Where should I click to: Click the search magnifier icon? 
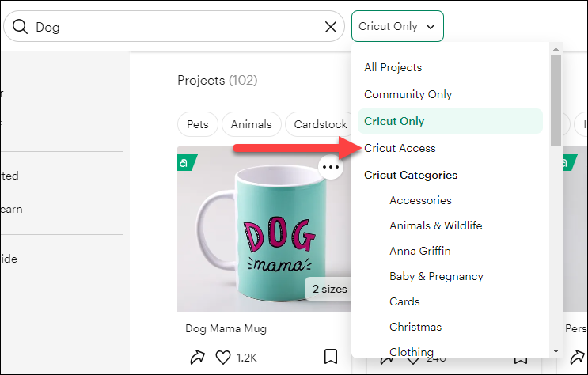[x=21, y=27]
